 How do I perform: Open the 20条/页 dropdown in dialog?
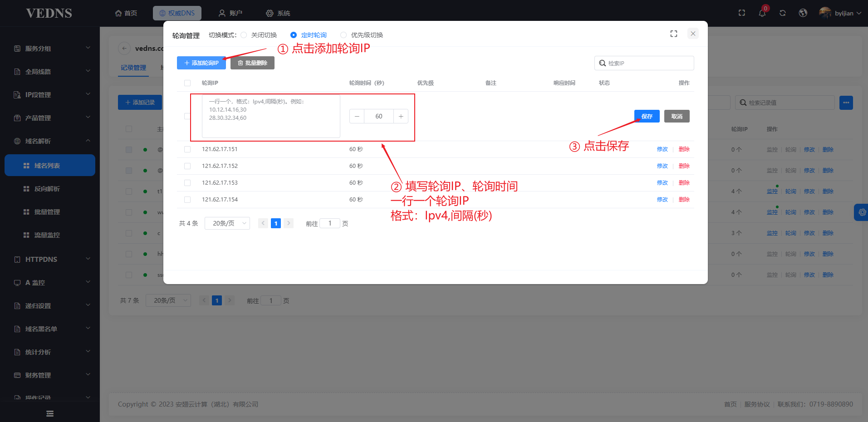click(227, 223)
